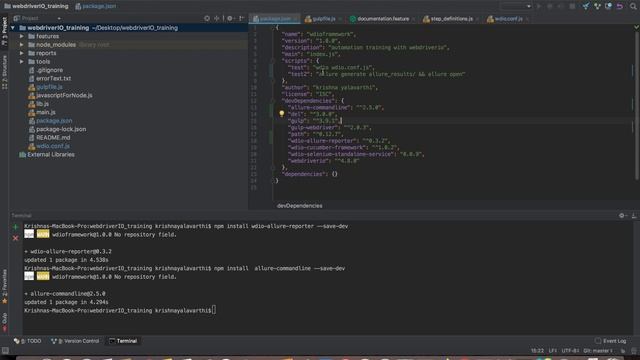Screen dimensions: 640x360
Task: Click the Run button in toolbar
Action: (x=539, y=6)
